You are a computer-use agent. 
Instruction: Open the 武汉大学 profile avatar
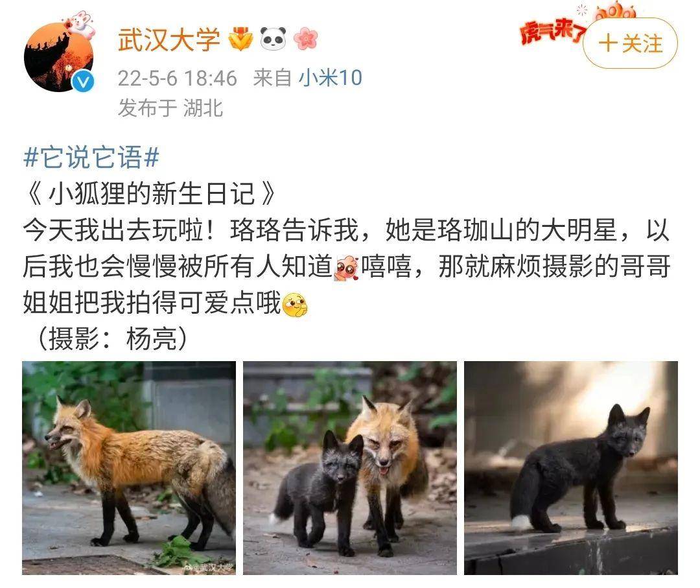(58, 57)
